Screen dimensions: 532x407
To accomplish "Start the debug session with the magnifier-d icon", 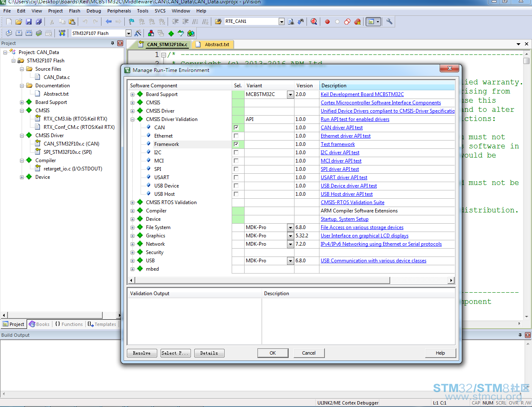I will click(314, 22).
